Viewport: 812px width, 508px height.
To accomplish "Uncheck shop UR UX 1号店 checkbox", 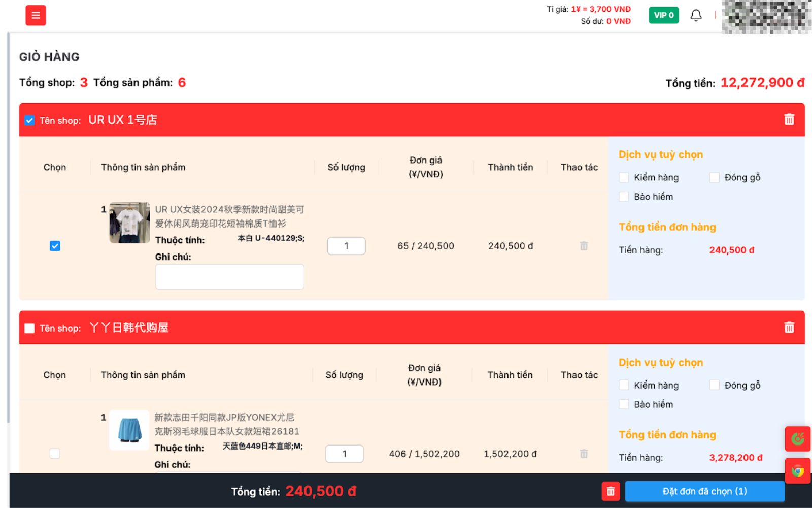I will (29, 120).
